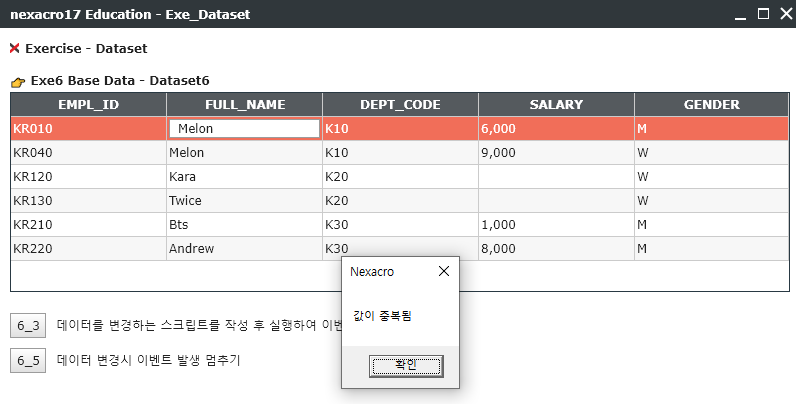
Task: Click the empty salary cell in KR120 row
Action: pos(556,177)
